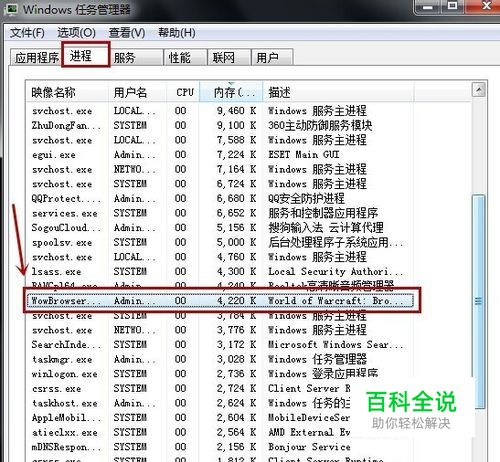Select the QQProtect process row
500x462 pixels.
point(220,198)
